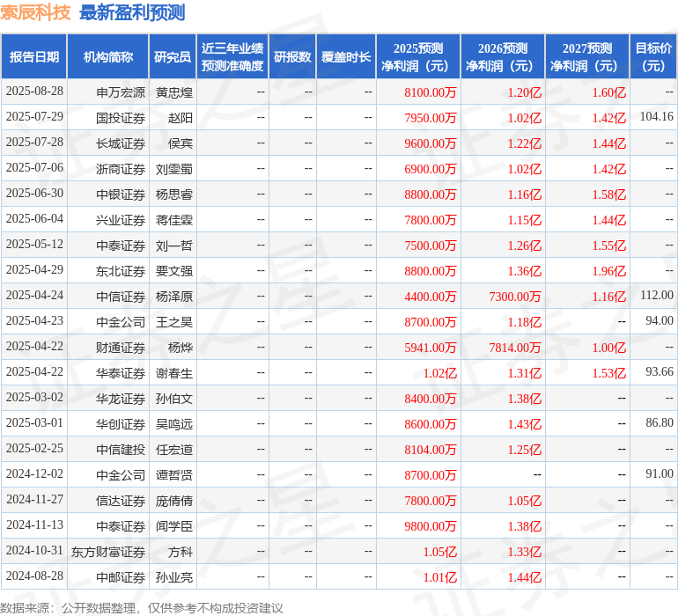Click the 2027预测净利润 column header
Screen dimensions: 678x616
[x=587, y=57]
